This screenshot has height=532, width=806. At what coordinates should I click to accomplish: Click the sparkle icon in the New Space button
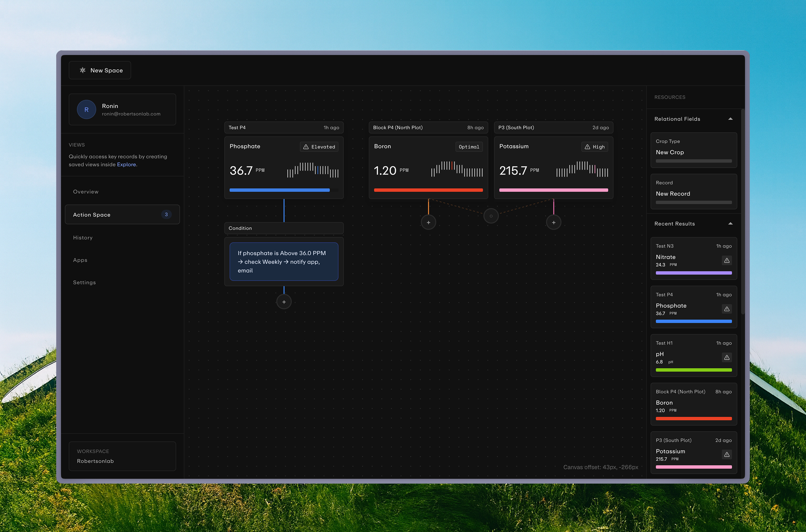tap(83, 70)
